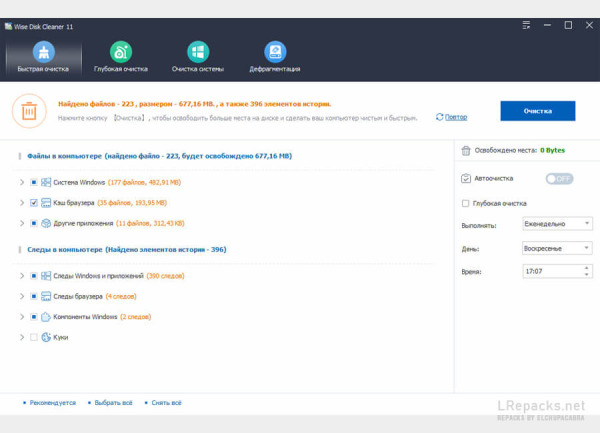Click the orange trash bin icon
This screenshot has width=600, height=433.
(x=29, y=111)
